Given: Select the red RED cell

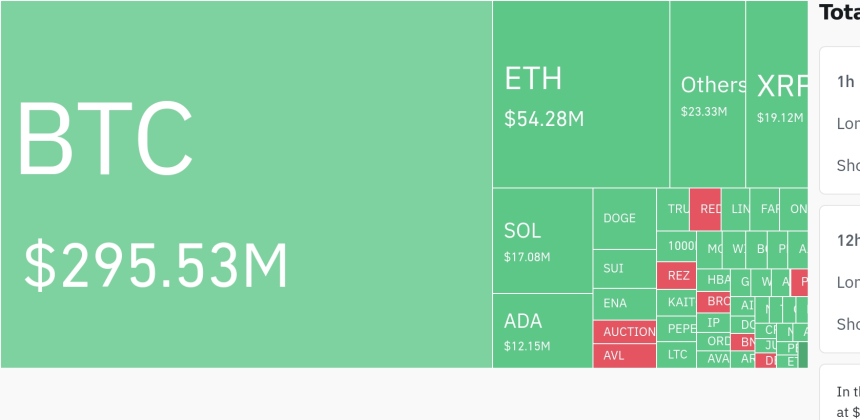Looking at the screenshot, I should 705,209.
